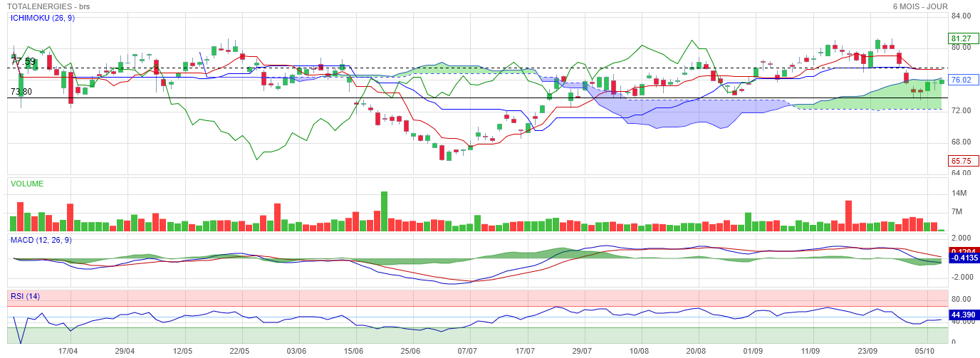
Task: Click the 05/10 date on the time axis
Action: [925, 351]
